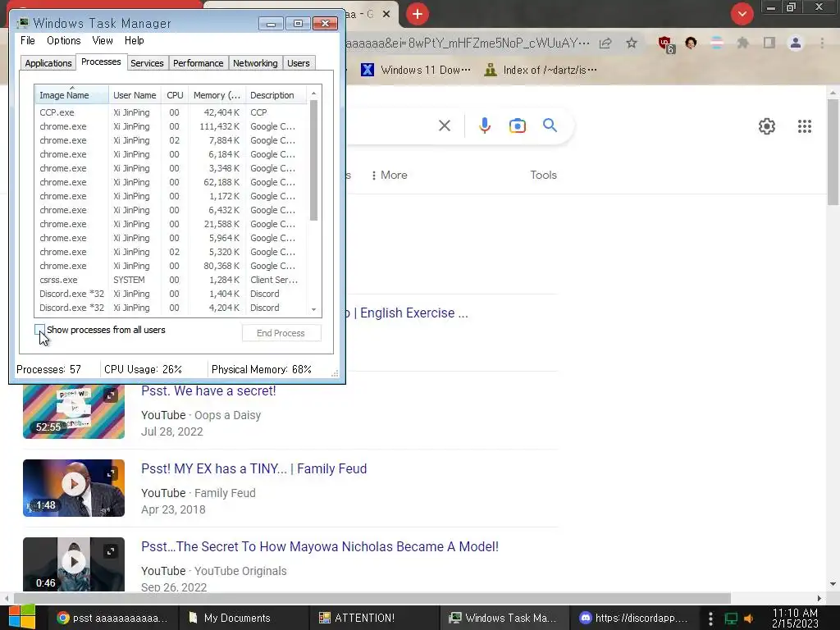Open Psst! MY EX has a TINY link
This screenshot has width=840, height=630.
[x=254, y=468]
